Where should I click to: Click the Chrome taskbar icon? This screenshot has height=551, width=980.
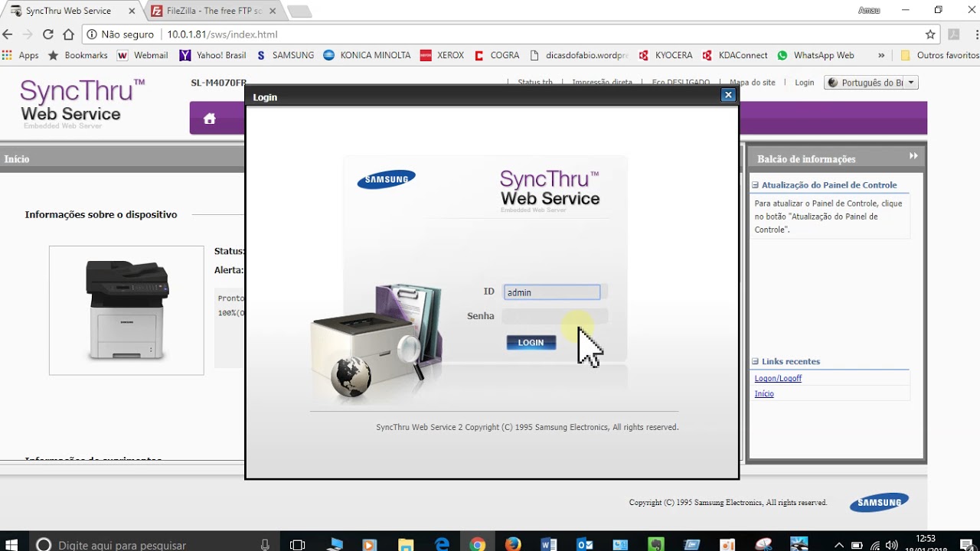click(x=478, y=544)
